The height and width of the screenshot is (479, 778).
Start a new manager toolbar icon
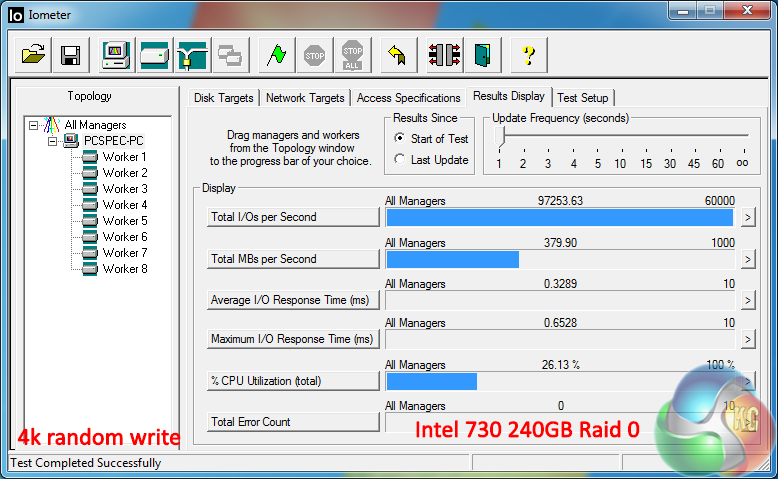tap(116, 55)
